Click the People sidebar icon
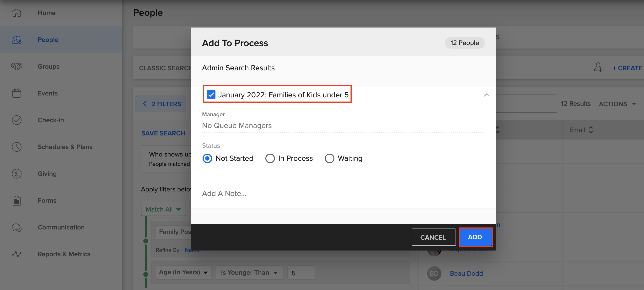Viewport: 644px width, 290px height. (16, 39)
